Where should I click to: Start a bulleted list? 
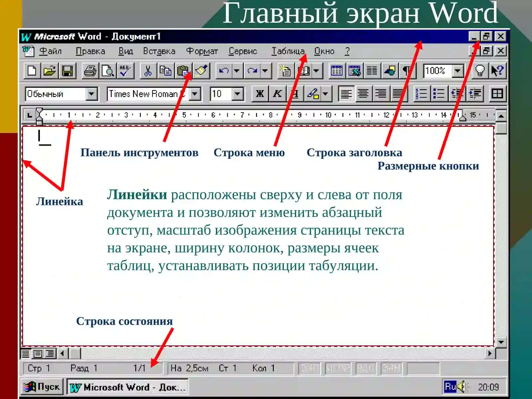(x=439, y=94)
